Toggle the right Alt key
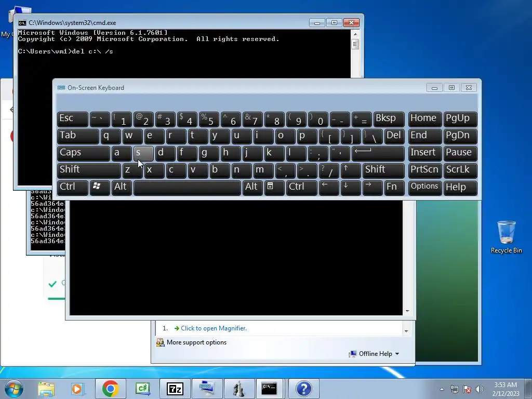The width and height of the screenshot is (532, 399). coord(252,188)
